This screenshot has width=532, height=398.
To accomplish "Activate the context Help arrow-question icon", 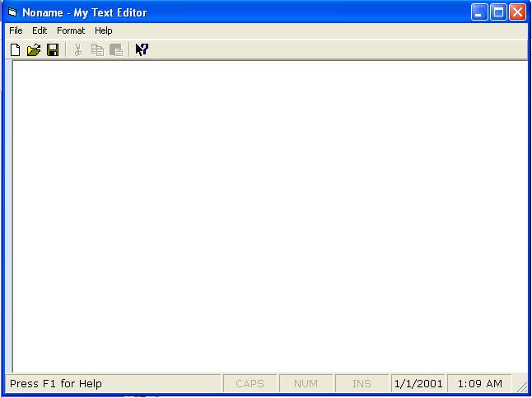I will point(142,50).
